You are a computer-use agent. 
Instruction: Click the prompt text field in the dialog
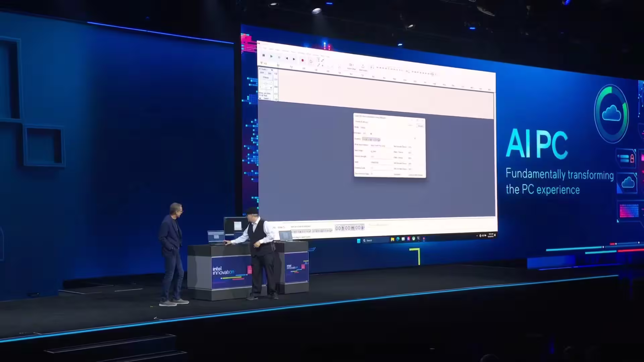click(380, 146)
